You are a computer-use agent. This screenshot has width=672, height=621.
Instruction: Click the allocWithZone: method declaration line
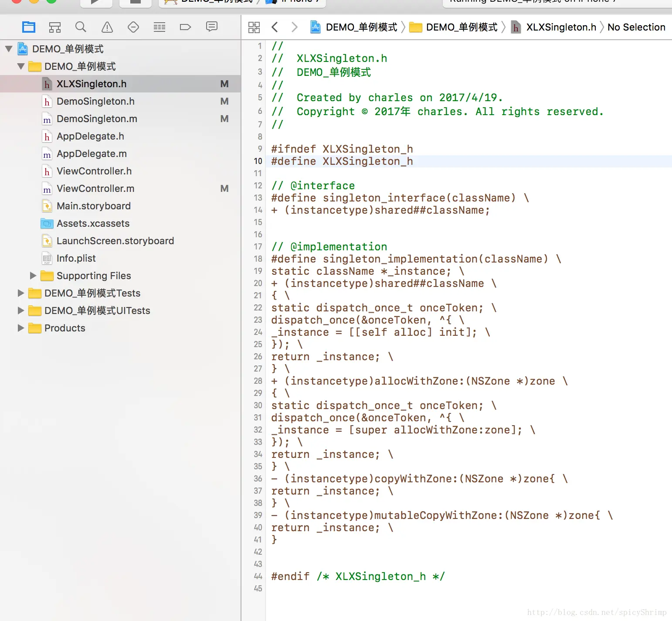(x=420, y=381)
